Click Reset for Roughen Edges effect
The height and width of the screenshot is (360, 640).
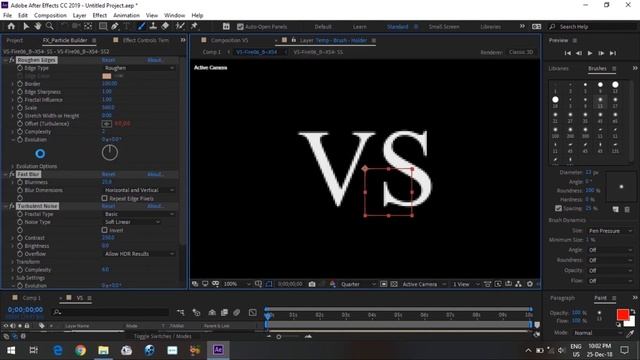[109, 60]
